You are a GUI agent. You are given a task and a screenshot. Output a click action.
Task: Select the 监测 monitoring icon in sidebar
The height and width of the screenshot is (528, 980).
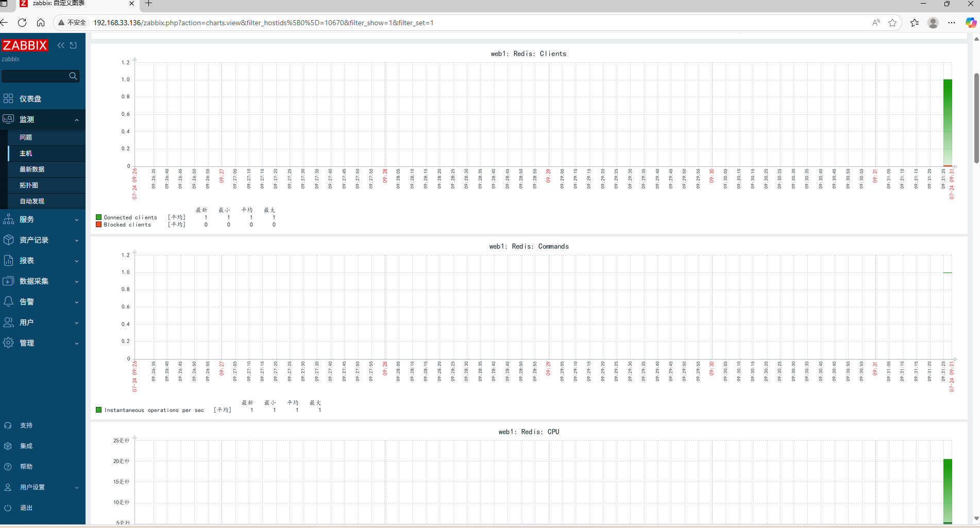coord(9,119)
